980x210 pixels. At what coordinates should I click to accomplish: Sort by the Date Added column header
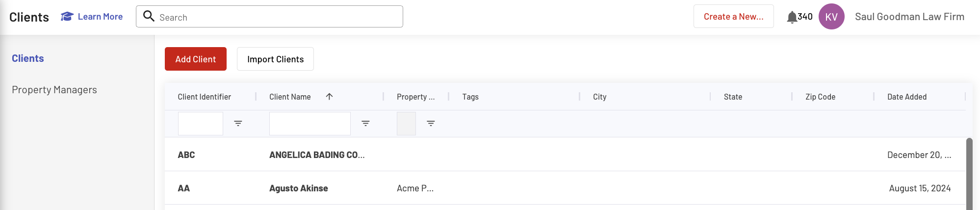(x=907, y=97)
